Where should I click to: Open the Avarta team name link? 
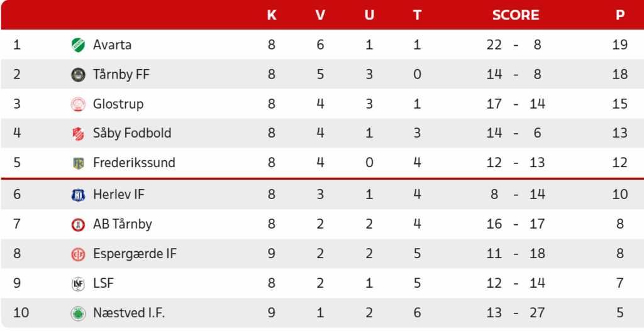coord(112,45)
